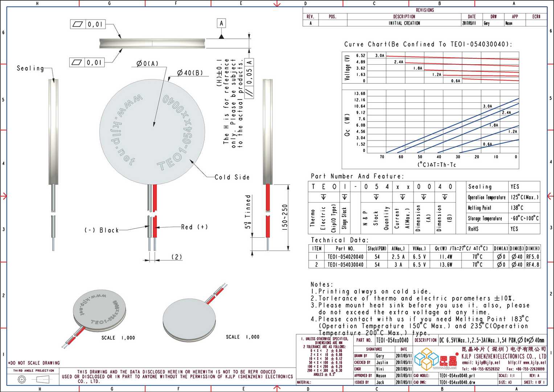Click the Part Number And Feature heading

click(x=357, y=176)
